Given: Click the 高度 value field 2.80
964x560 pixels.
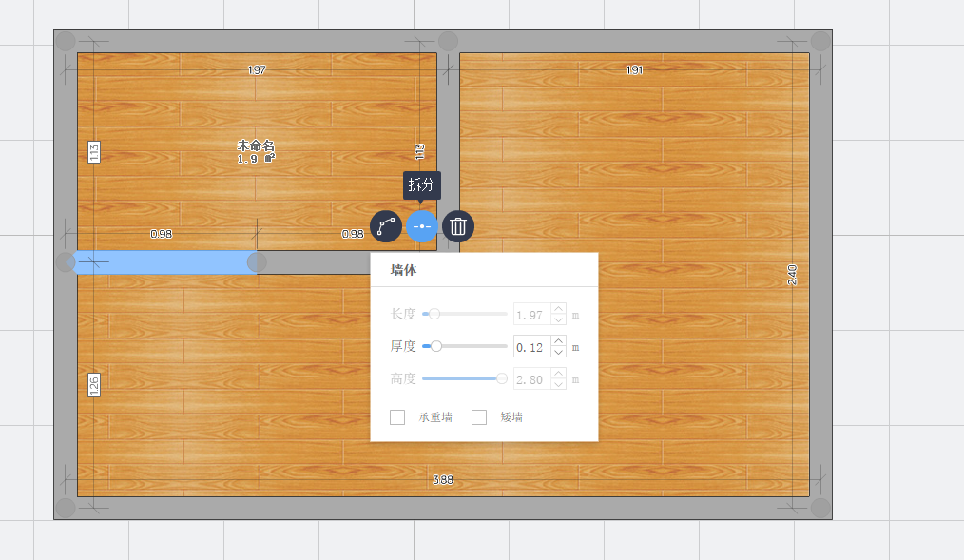Looking at the screenshot, I should [531, 379].
